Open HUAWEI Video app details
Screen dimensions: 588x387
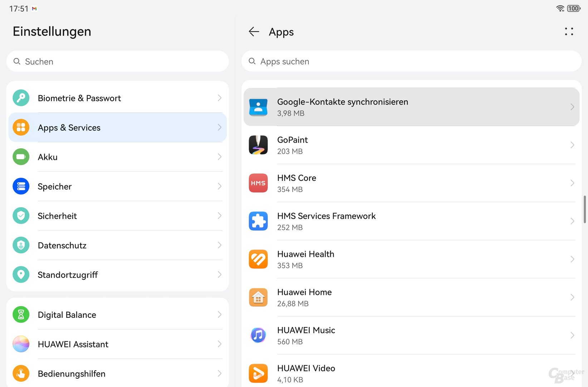point(411,372)
